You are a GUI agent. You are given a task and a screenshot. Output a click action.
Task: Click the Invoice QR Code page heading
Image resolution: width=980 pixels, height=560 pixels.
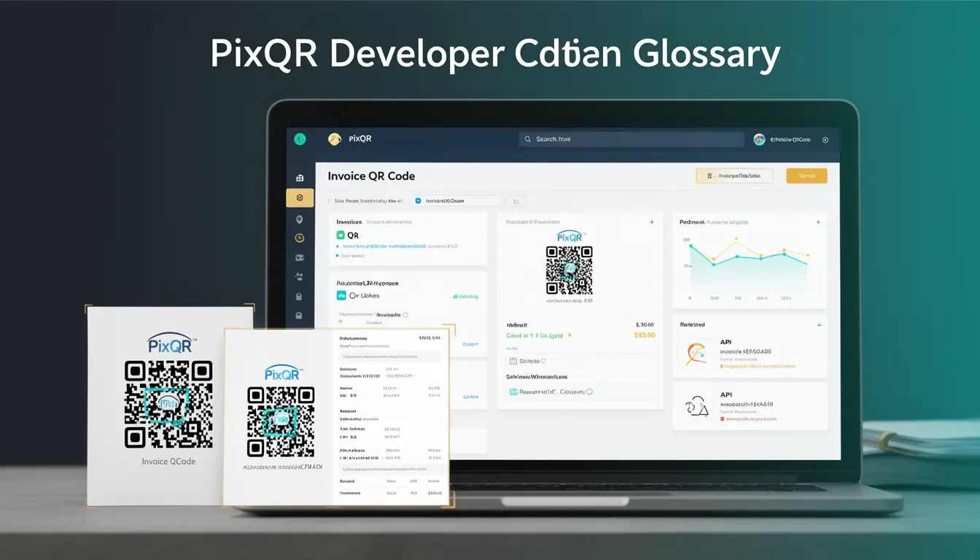click(371, 176)
